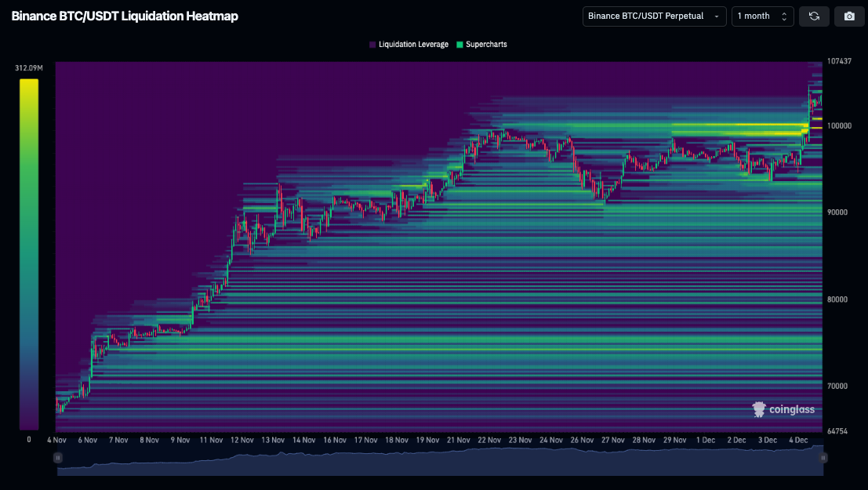Toggle the Liquidation Leverage legend item
Screen dimensions: 868x490
[409, 44]
